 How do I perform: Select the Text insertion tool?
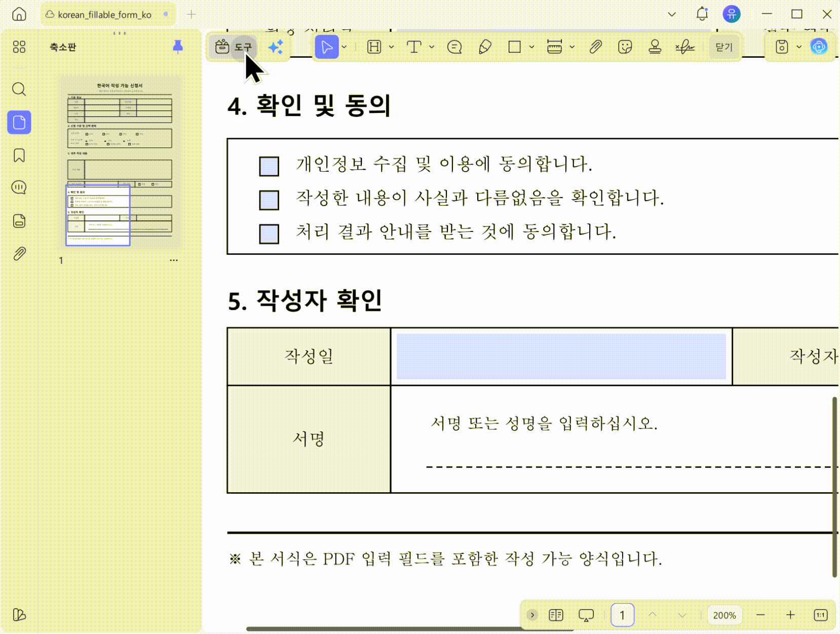pos(414,47)
